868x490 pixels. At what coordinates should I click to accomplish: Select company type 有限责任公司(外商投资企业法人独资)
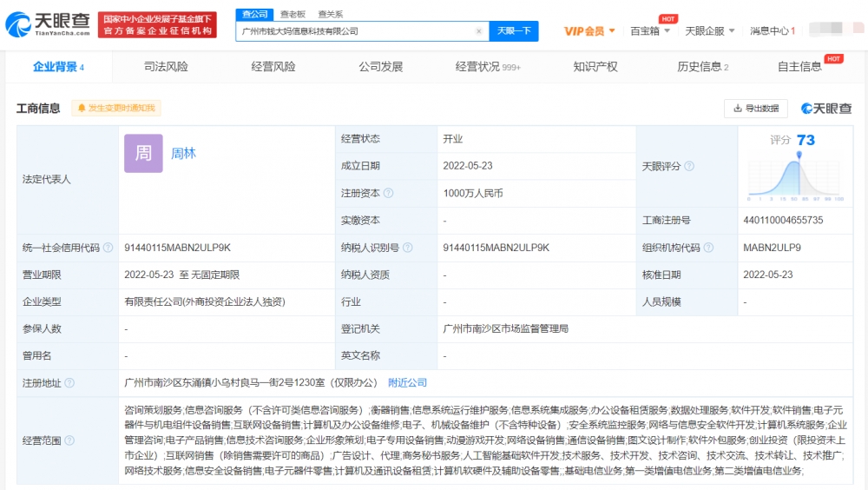tap(205, 302)
